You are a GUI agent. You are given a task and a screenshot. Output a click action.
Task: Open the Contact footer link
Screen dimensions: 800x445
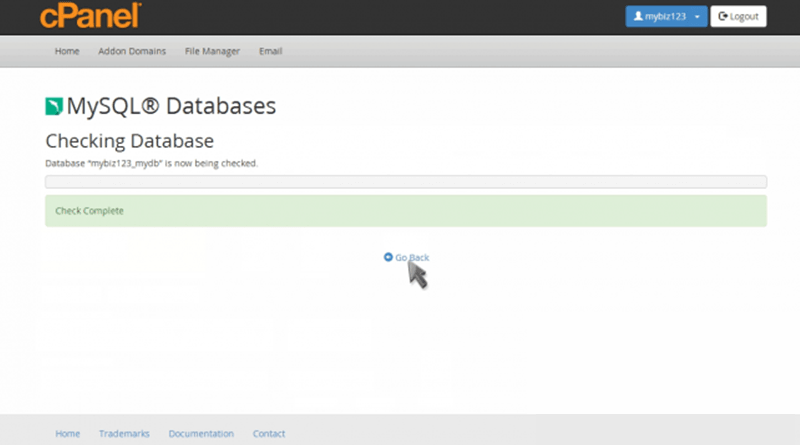coord(269,434)
